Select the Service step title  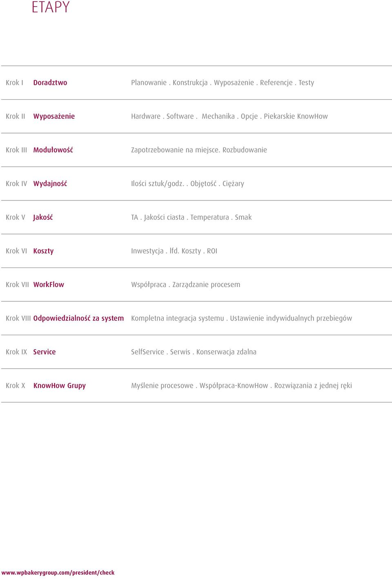pos(45,352)
